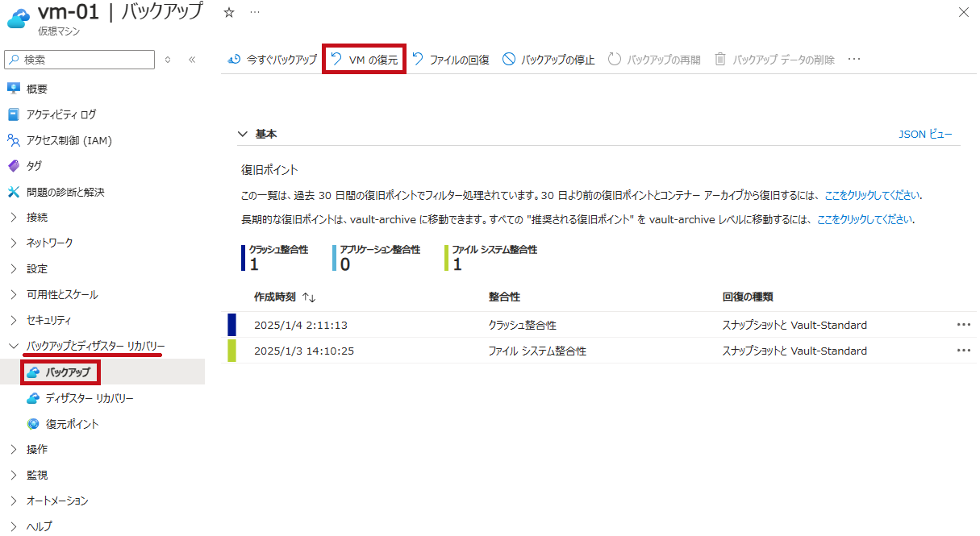This screenshot has height=536, width=980.
Task: Select recovery point 2025/1/3 14:10:25
Action: tap(304, 351)
